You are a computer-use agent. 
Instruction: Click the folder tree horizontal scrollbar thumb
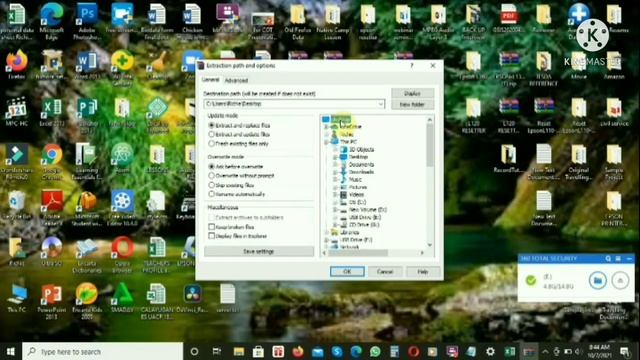click(x=358, y=253)
